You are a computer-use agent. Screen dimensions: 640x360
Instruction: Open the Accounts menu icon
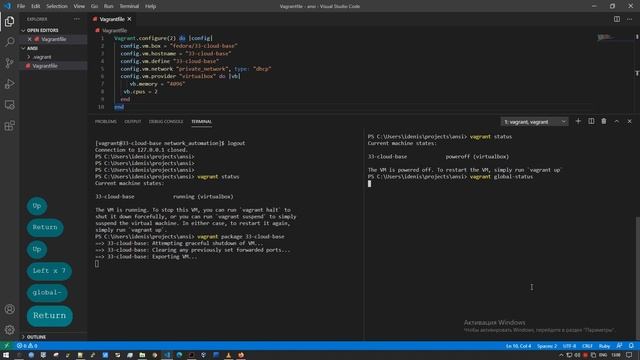(9, 309)
